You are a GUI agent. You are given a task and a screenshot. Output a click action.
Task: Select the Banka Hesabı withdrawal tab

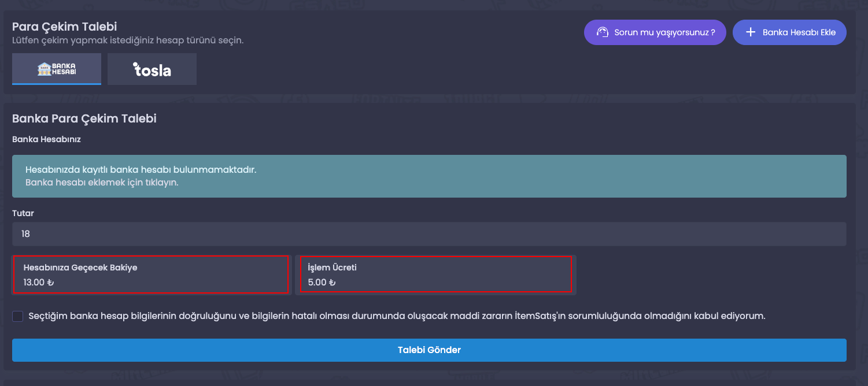(x=57, y=69)
